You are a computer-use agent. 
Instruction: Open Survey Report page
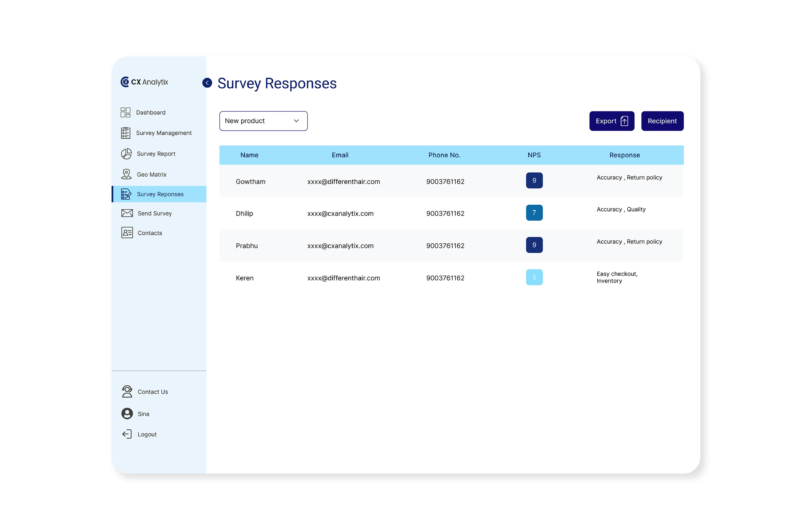(x=156, y=154)
